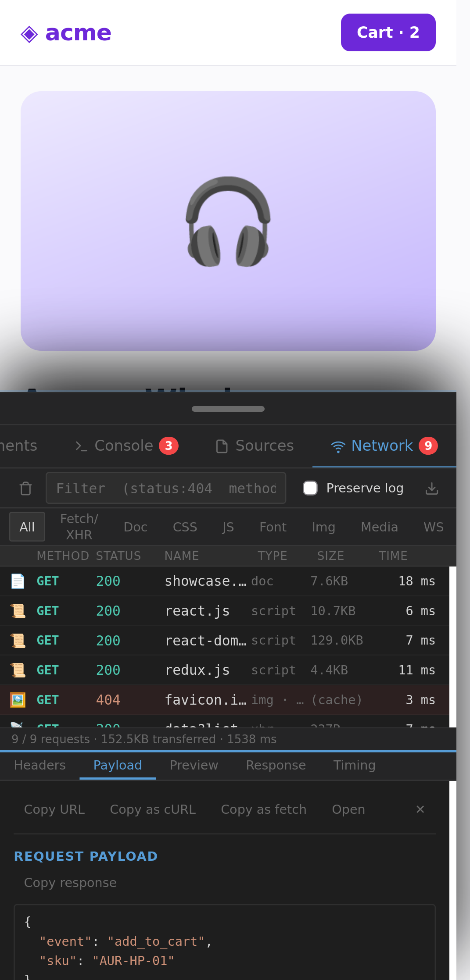This screenshot has width=470, height=980.
Task: Select the redux.js request row
Action: (x=225, y=670)
